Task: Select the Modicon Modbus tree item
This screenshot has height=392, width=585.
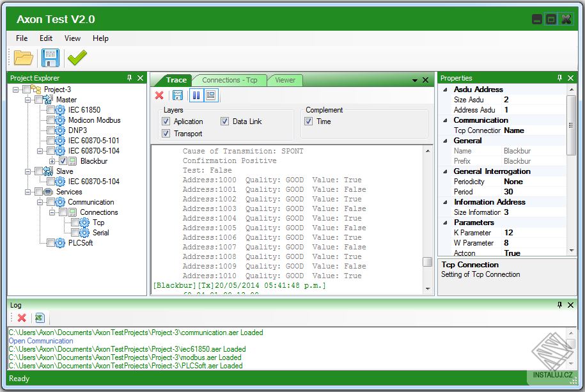Action: pos(95,120)
